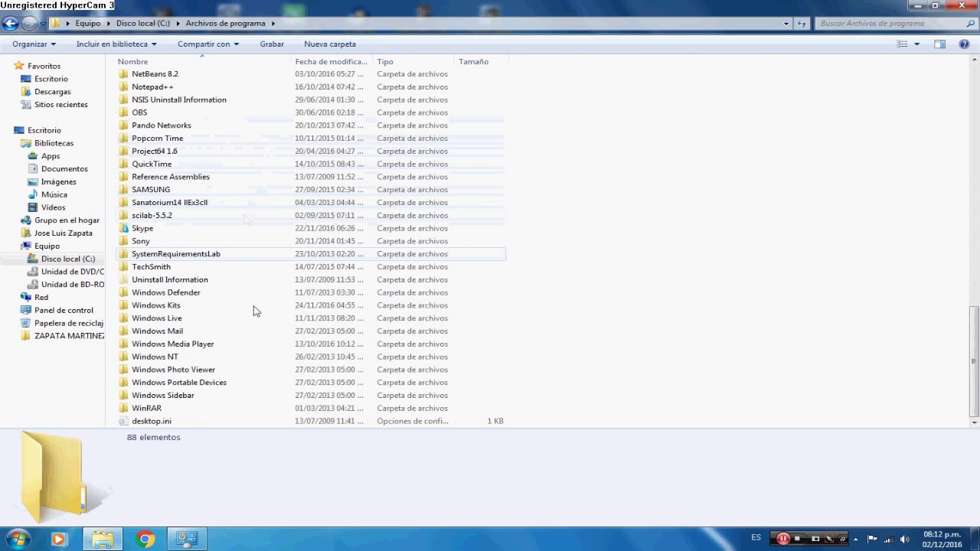Screen dimensions: 980x551
Task: Open the Compartir con dropdown
Action: 208,44
